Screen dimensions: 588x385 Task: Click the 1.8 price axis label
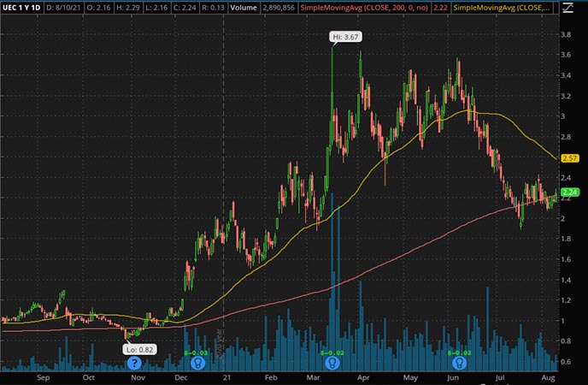566,239
